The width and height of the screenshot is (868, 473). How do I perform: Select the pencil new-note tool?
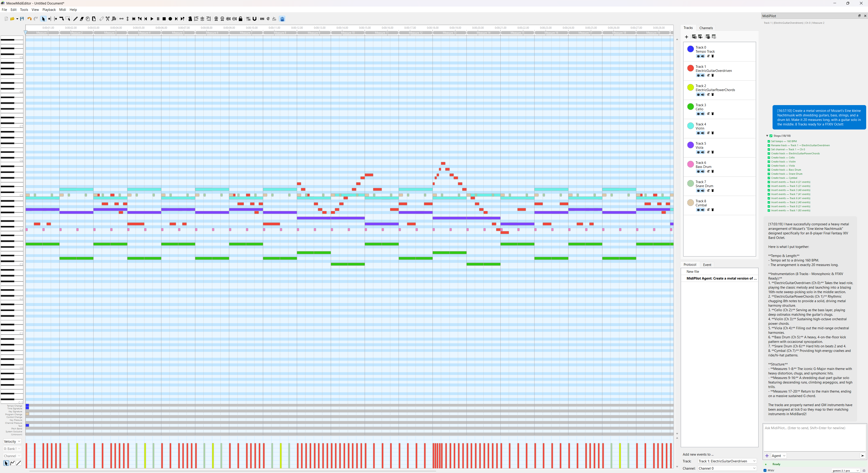tap(76, 19)
